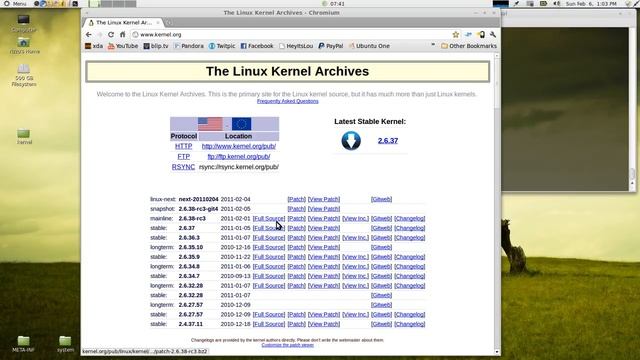This screenshot has height=360, width=640.
Task: Open the latest stable kernel 2.6.37 link
Action: [x=388, y=141]
